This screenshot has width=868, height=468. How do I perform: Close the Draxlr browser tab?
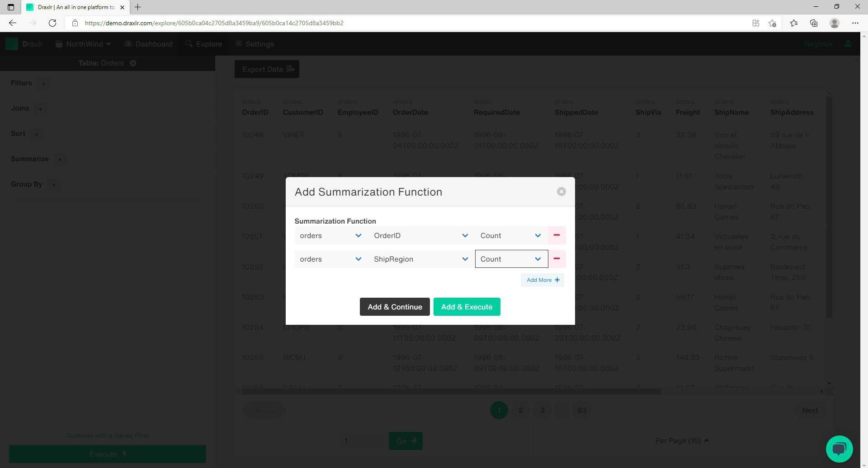122,7
